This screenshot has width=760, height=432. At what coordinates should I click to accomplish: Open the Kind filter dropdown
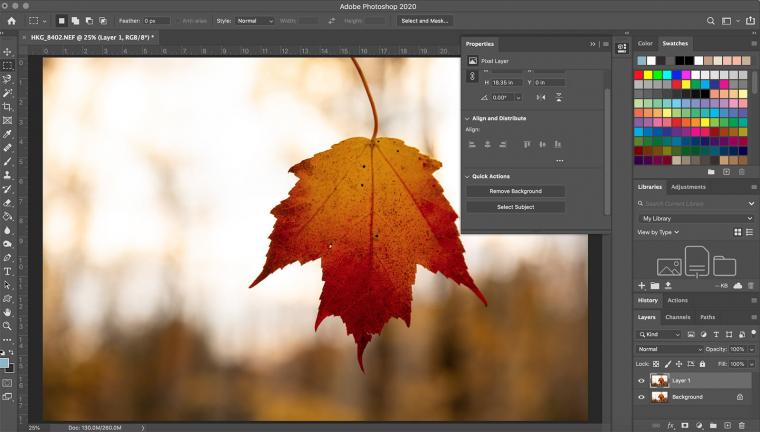point(659,335)
